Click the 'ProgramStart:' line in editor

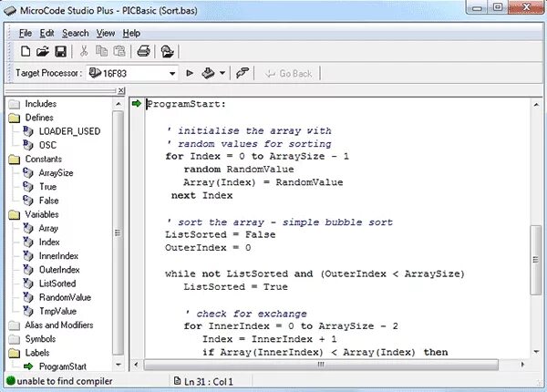(186, 104)
